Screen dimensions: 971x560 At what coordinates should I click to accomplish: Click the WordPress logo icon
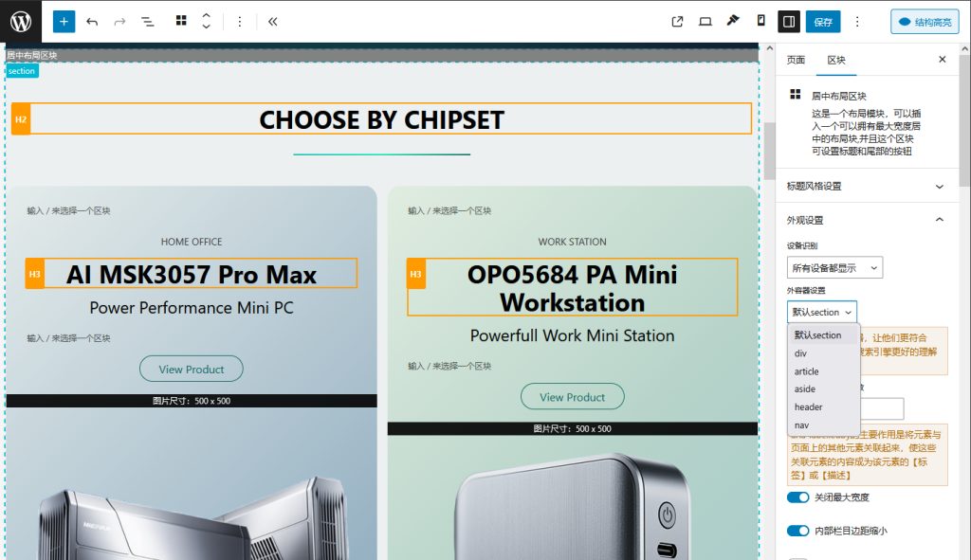click(x=21, y=21)
